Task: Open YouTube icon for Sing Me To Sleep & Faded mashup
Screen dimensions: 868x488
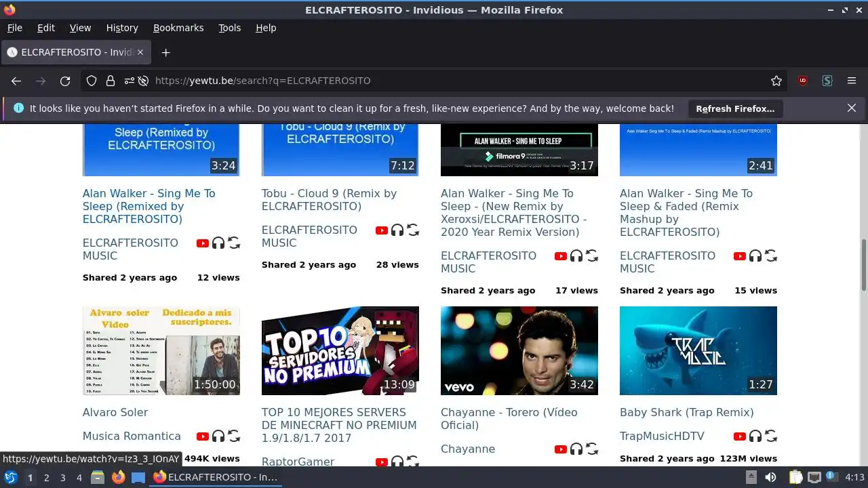Action: [x=740, y=256]
